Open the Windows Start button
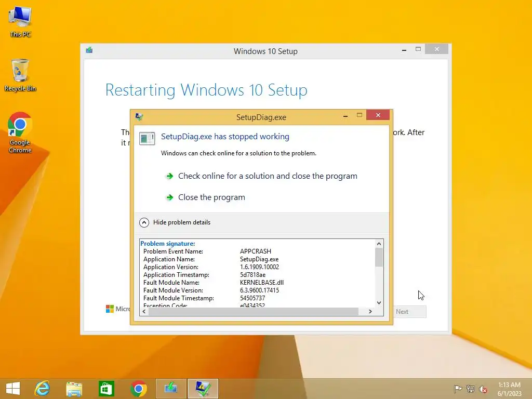The height and width of the screenshot is (399, 532). point(13,389)
